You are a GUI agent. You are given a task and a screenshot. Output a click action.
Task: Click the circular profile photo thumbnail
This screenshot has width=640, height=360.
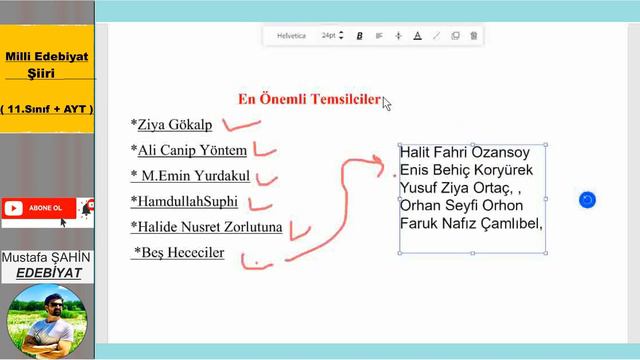[47, 321]
